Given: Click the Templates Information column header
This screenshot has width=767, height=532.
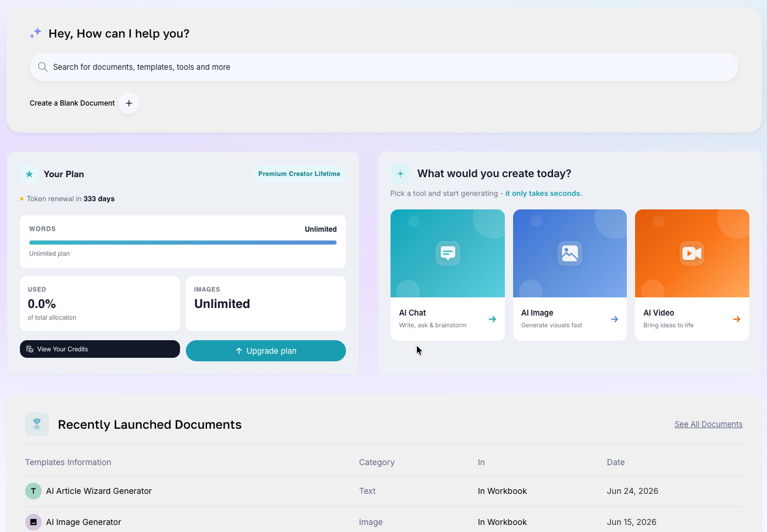Looking at the screenshot, I should [68, 462].
